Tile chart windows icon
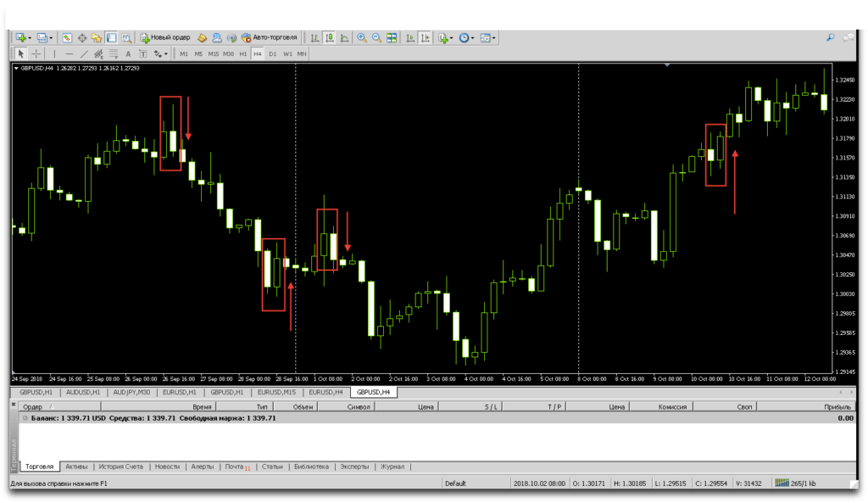This screenshot has width=868, height=503. click(392, 38)
